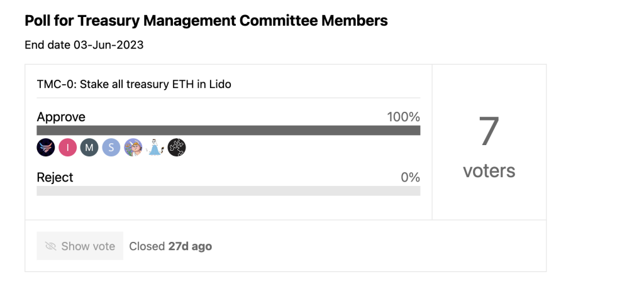Image resolution: width=644 pixels, height=294 pixels.
Task: Click the light blue 'S' voter avatar
Action: pos(111,147)
